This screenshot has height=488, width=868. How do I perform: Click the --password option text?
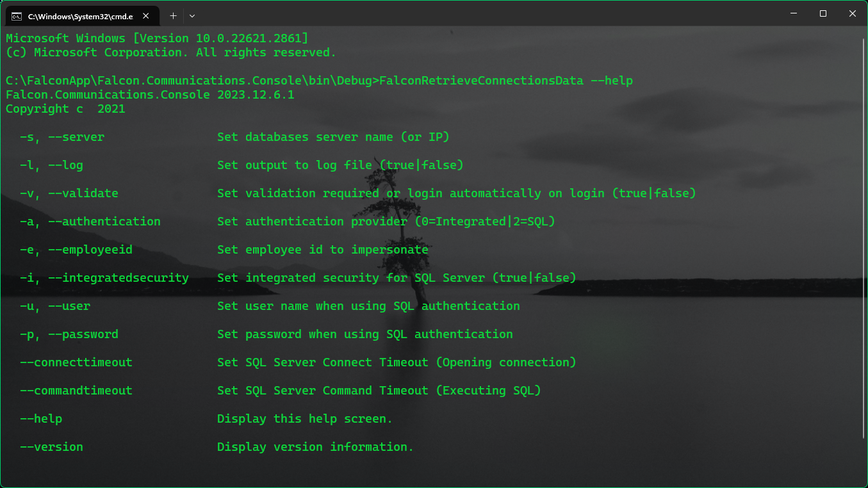(83, 334)
